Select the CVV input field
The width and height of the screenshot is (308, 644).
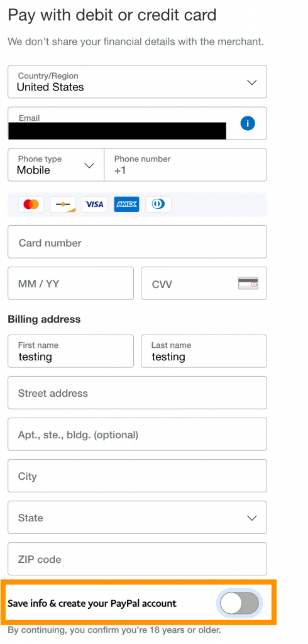pyautogui.click(x=204, y=284)
